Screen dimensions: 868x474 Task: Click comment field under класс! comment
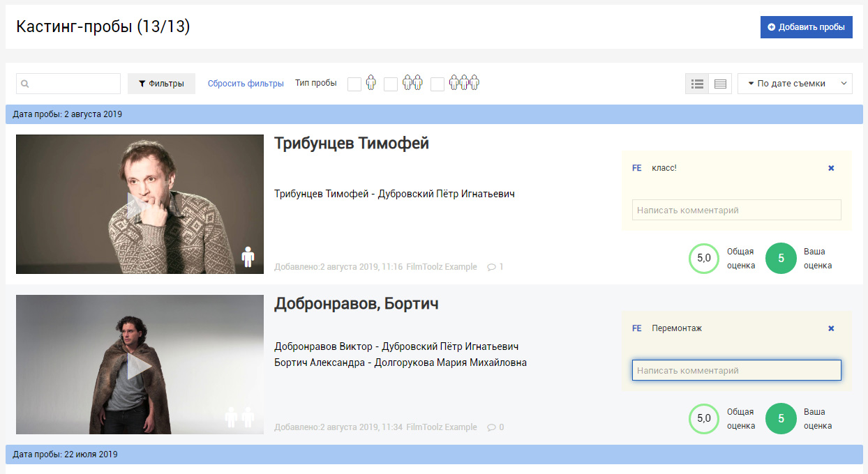[x=737, y=210]
